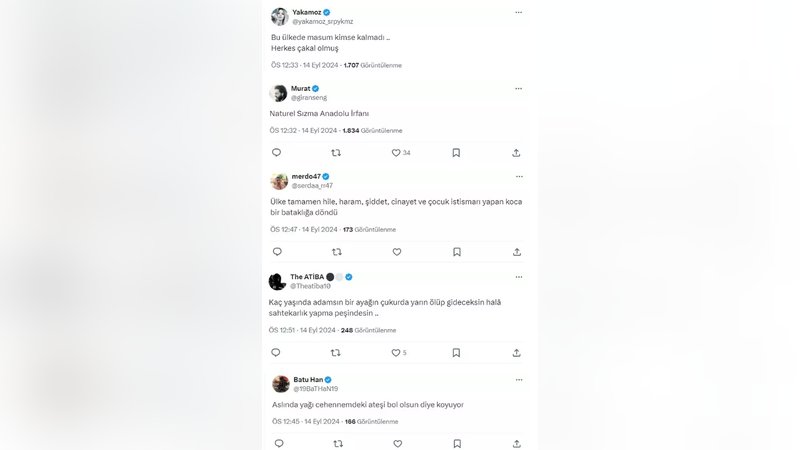
Task: Open more options on Yakamoz's tweet
Action: click(518, 13)
